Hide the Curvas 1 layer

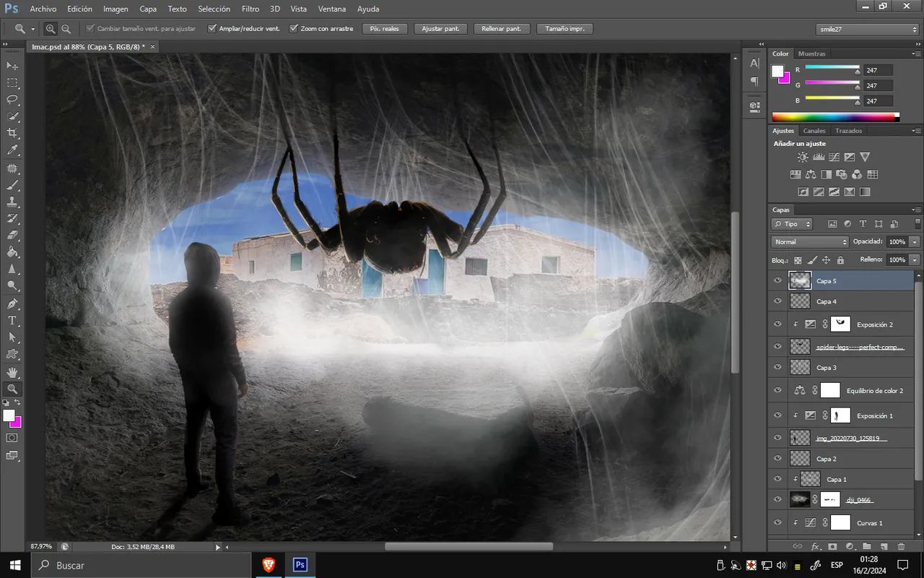point(777,522)
